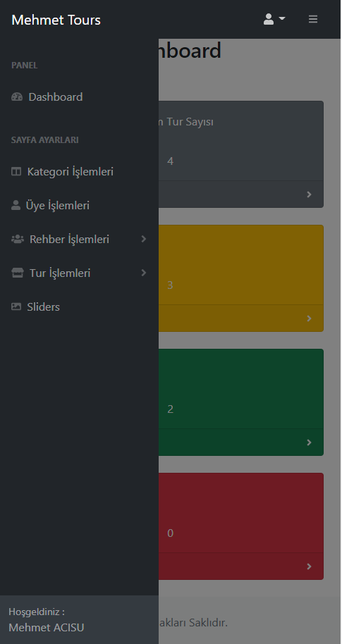Open details arrow on Tur Sayısı card
This screenshot has width=342, height=644.
click(309, 194)
